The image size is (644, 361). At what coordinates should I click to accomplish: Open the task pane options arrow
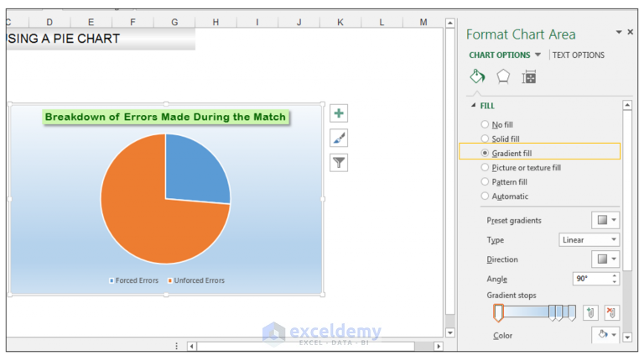(x=619, y=32)
